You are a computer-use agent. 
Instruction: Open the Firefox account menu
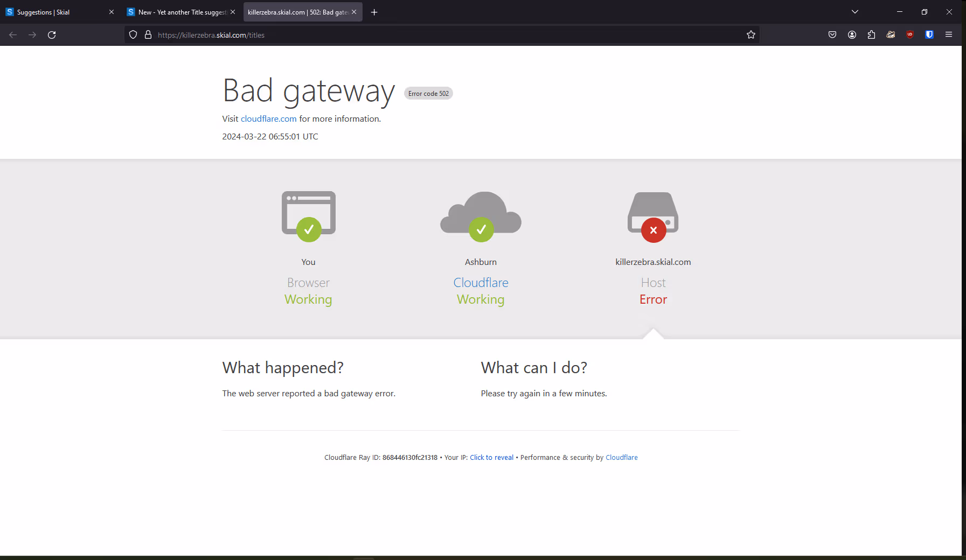(852, 35)
